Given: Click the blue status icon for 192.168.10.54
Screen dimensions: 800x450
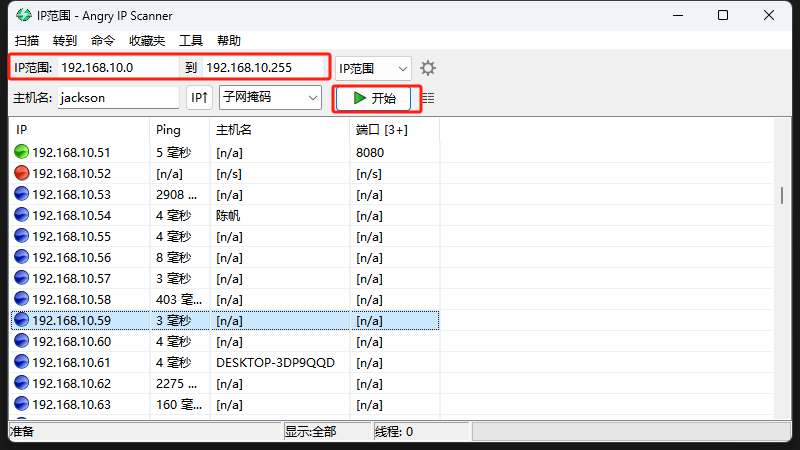Looking at the screenshot, I should pyautogui.click(x=22, y=215).
